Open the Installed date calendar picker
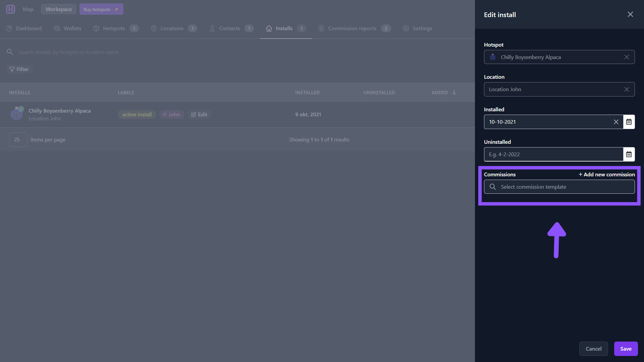Image resolution: width=644 pixels, height=362 pixels. (629, 122)
